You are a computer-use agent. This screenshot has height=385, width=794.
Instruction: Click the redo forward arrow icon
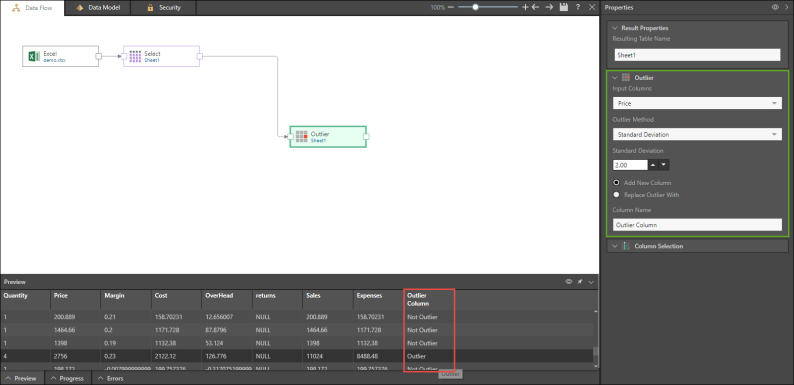549,7
